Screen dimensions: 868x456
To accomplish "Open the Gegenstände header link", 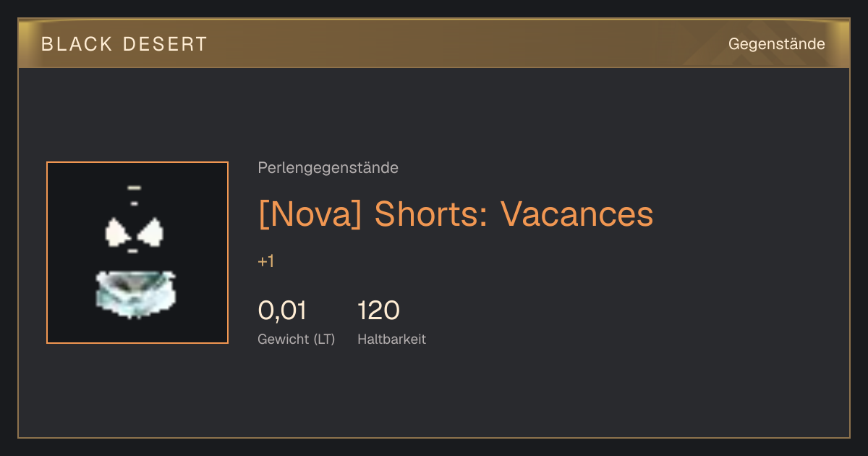I will (x=776, y=44).
